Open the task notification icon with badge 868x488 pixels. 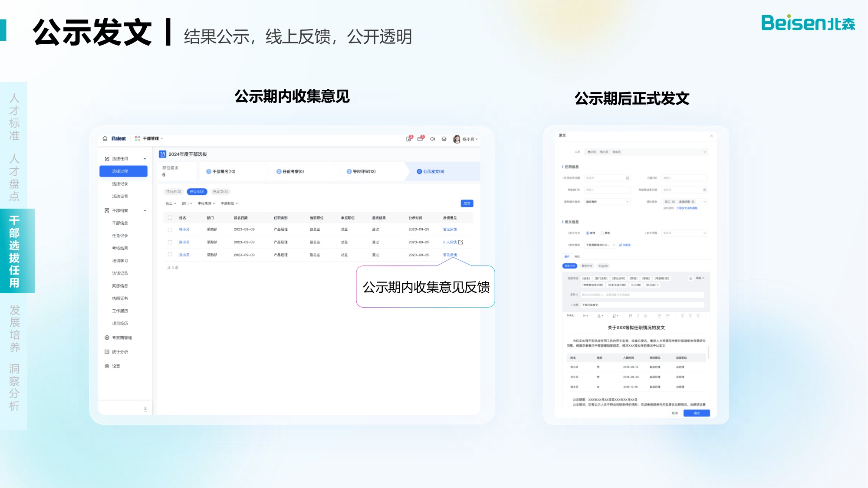(409, 139)
